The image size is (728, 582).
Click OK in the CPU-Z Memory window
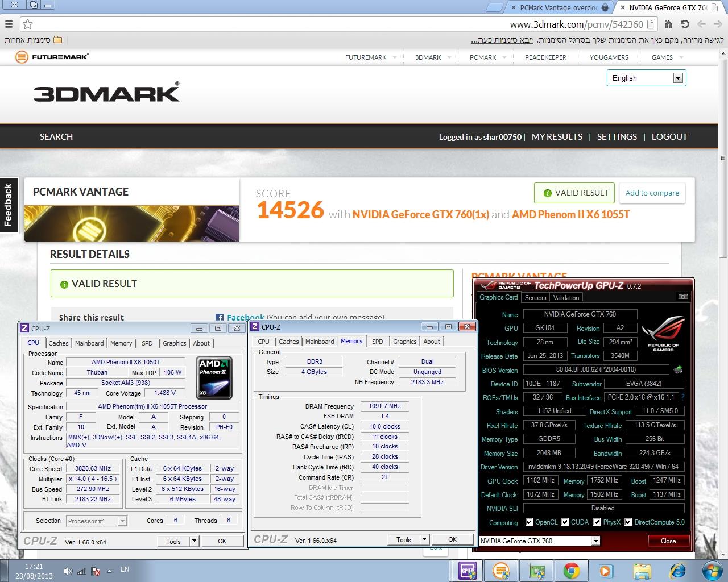click(x=452, y=539)
